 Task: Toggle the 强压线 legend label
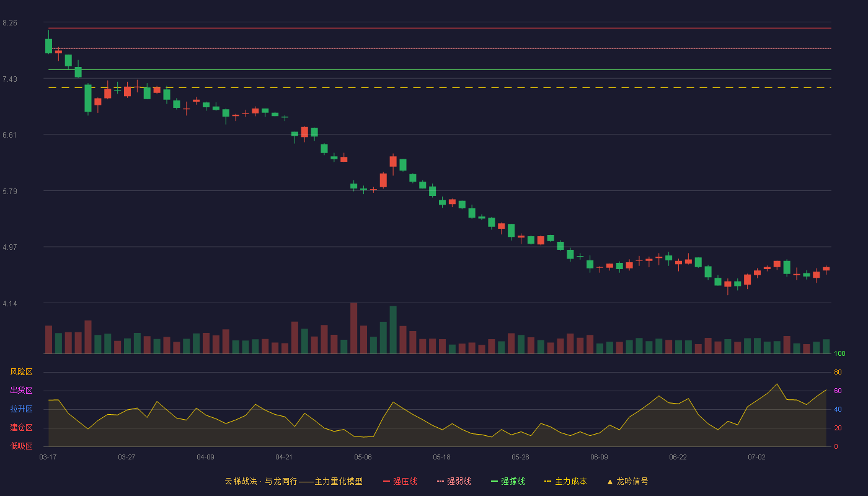click(x=405, y=481)
